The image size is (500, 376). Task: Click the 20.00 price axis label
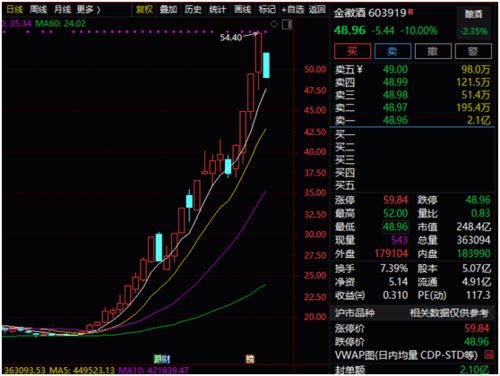(x=315, y=316)
